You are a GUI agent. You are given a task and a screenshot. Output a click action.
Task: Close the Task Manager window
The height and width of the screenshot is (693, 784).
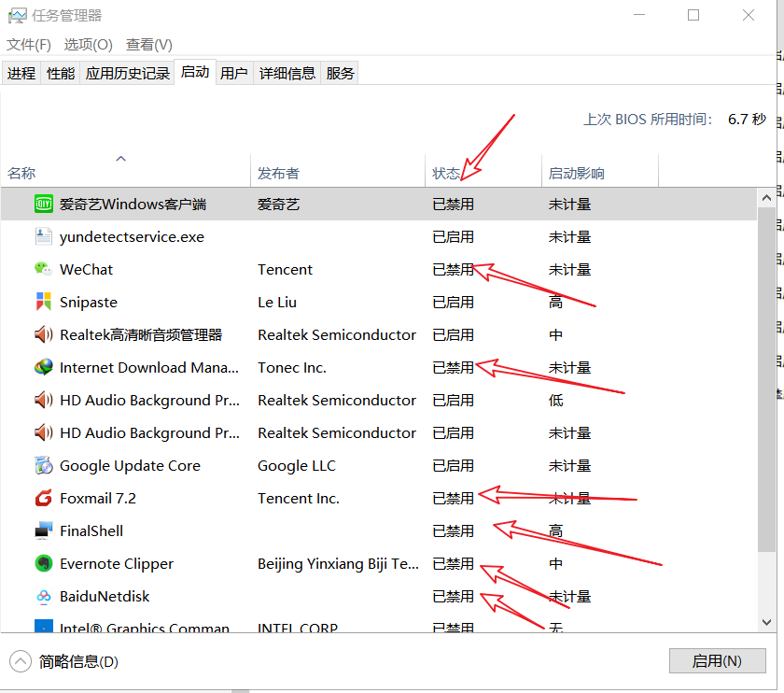[748, 15]
